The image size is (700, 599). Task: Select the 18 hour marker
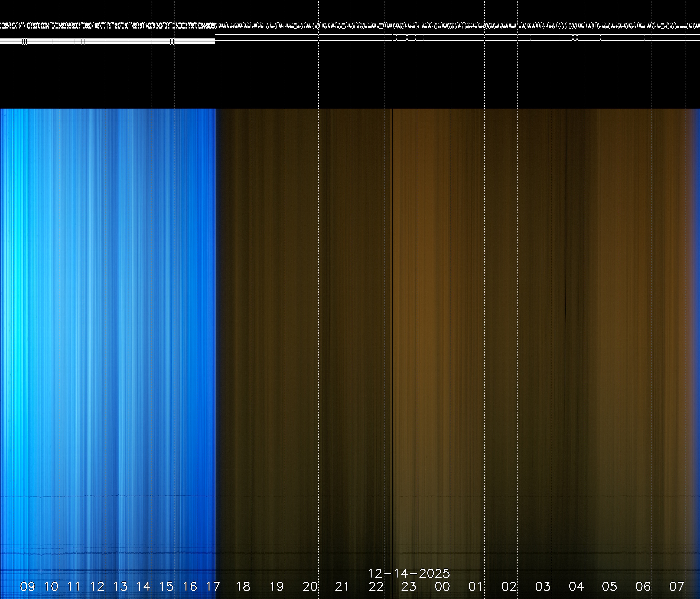pos(243,587)
